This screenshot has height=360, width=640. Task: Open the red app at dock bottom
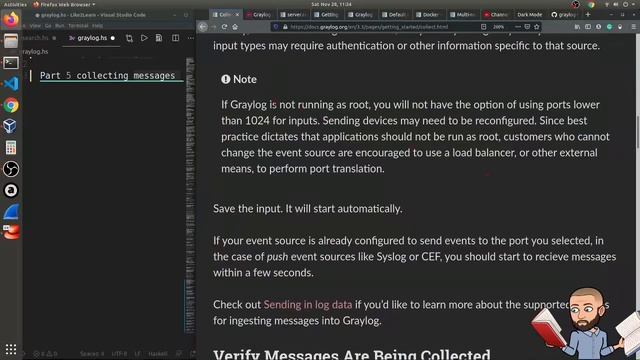11,232
